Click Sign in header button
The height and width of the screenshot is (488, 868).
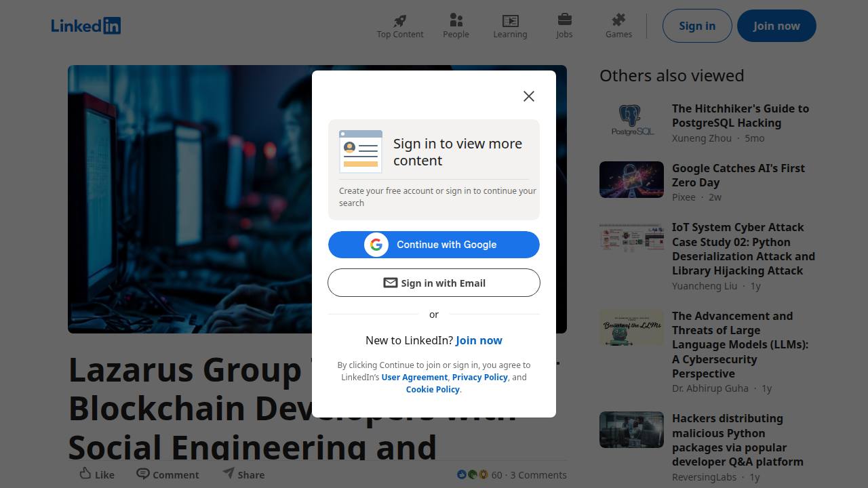point(697,26)
